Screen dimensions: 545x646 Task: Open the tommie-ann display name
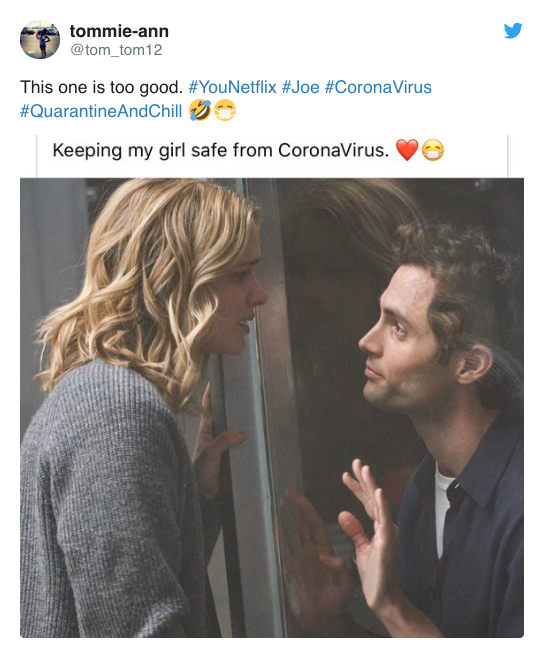(119, 31)
